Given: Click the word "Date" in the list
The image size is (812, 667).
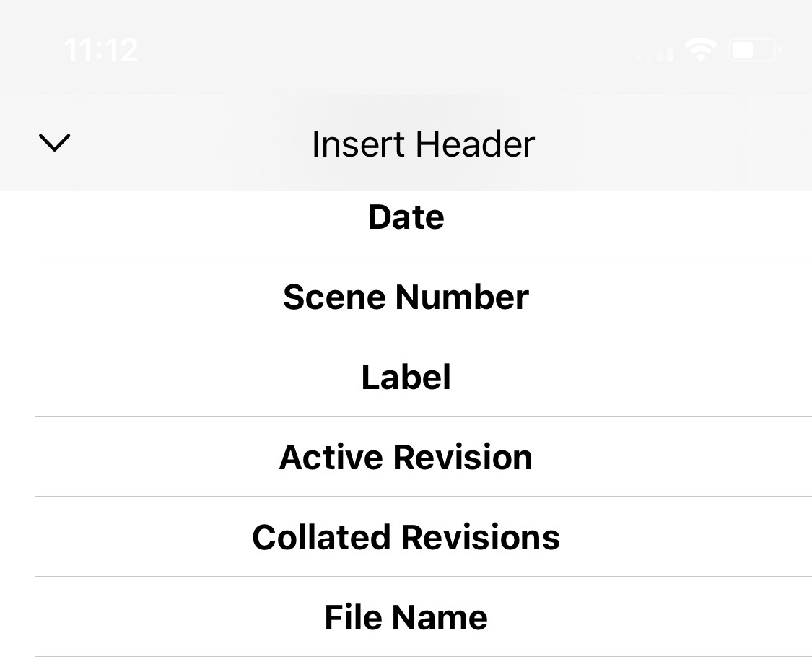Looking at the screenshot, I should click(406, 217).
